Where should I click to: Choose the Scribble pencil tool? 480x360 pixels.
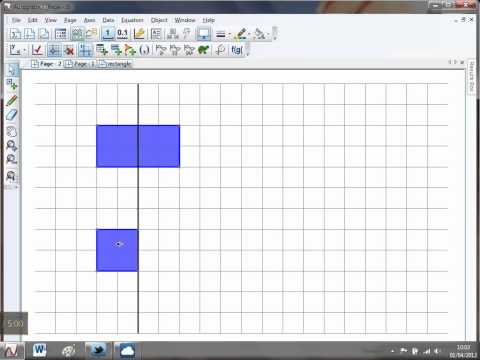pos(12,100)
